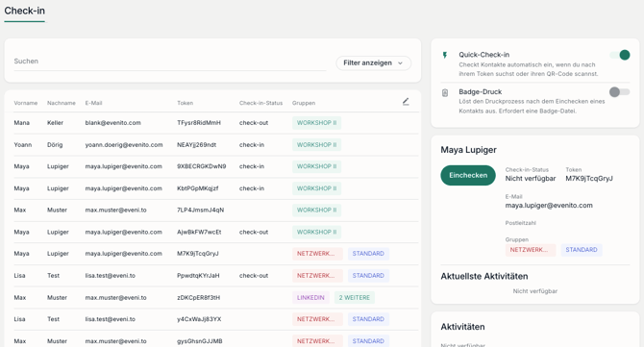The image size is (644, 347).
Task: Sort by Nachname column header
Action: [62, 103]
